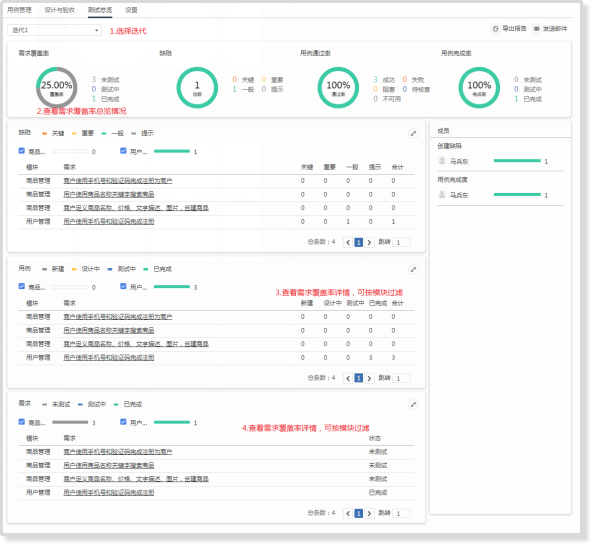593x546 pixels.
Task: Select the 测试总览 tab
Action: click(x=100, y=10)
